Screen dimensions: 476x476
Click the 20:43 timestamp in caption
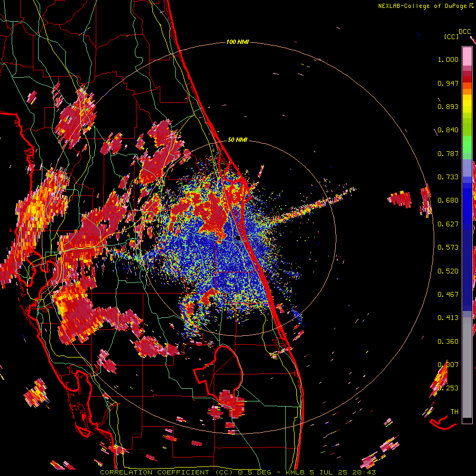(x=364, y=472)
